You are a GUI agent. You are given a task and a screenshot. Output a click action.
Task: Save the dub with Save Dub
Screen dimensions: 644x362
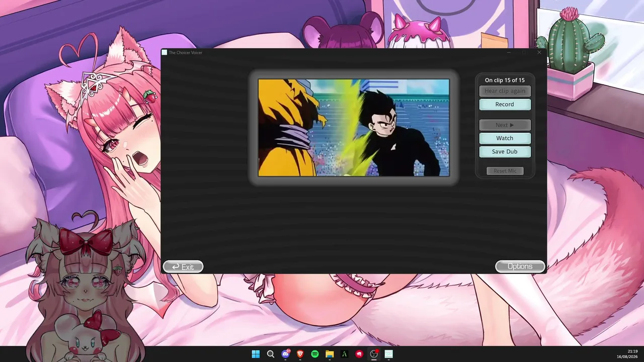coord(505,152)
